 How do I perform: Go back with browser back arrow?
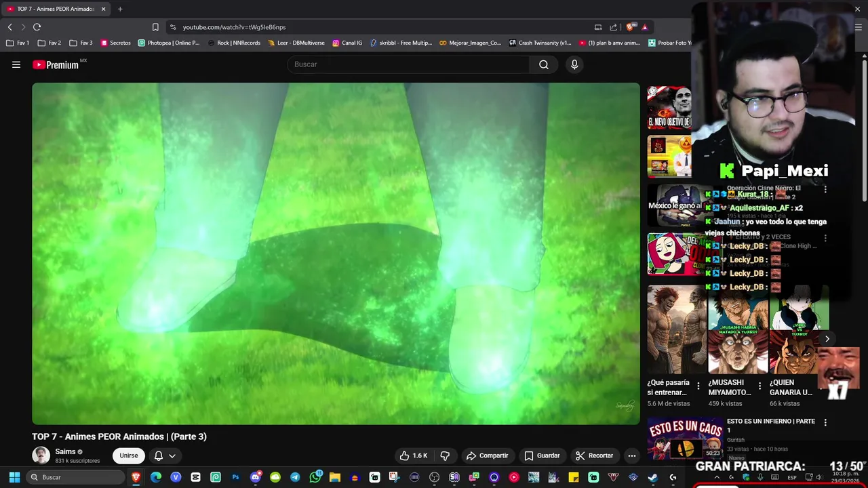tap(10, 27)
